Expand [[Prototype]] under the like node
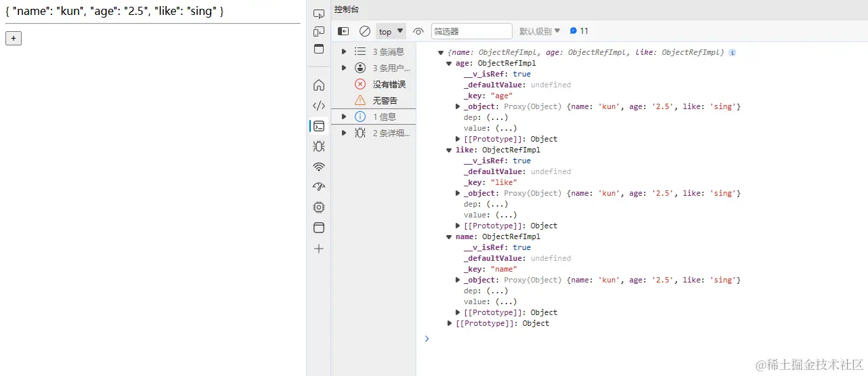Viewport: 868px width, 376px height. point(458,226)
